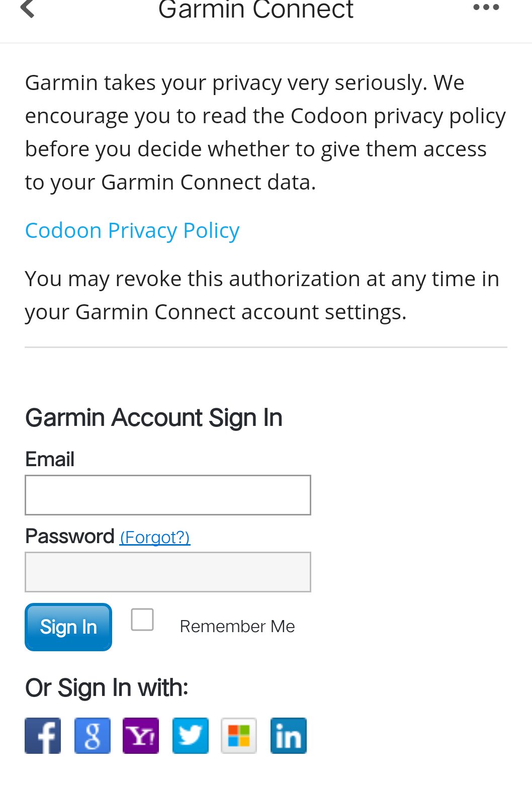Screen dimensions: 532x785
Task: Click the Garmin Account Sign In heading
Action: click(x=154, y=418)
